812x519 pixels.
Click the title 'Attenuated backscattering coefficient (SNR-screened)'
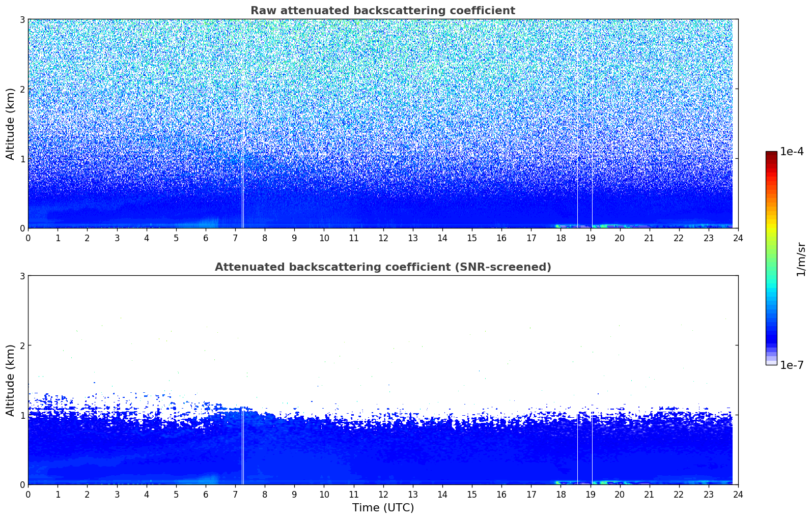[x=383, y=267]
